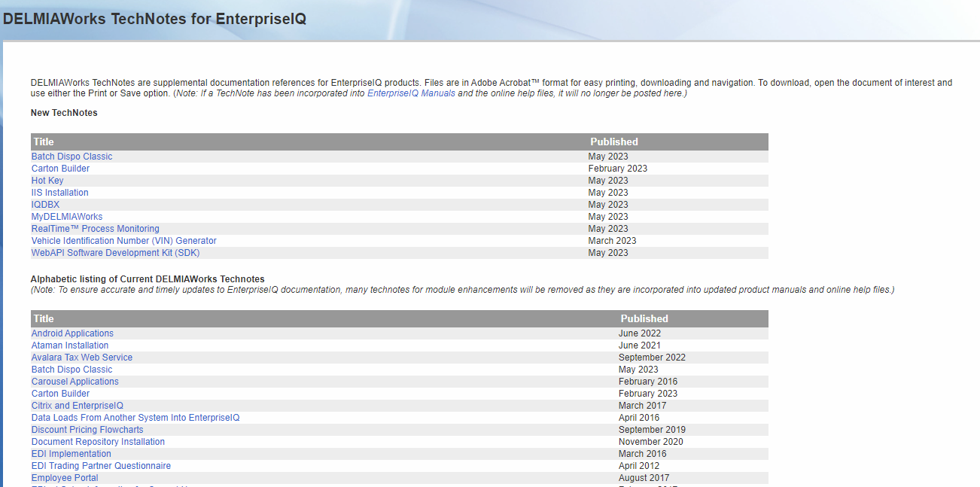Select 'May 2023' date in Hot Key row
The height and width of the screenshot is (487, 980).
coord(608,181)
